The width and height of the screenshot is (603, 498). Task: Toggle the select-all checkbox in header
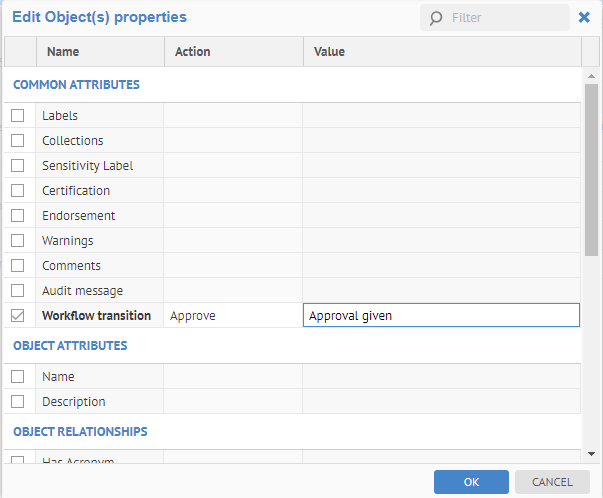[18, 52]
